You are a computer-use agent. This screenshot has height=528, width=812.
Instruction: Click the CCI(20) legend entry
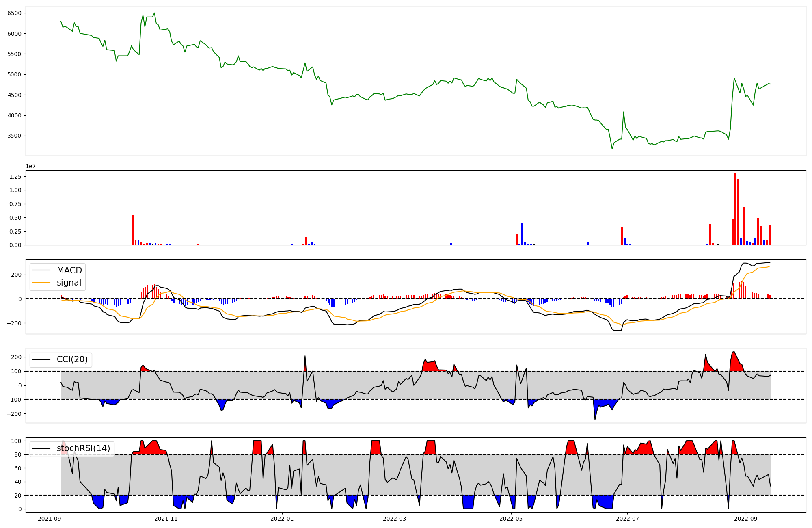point(72,359)
